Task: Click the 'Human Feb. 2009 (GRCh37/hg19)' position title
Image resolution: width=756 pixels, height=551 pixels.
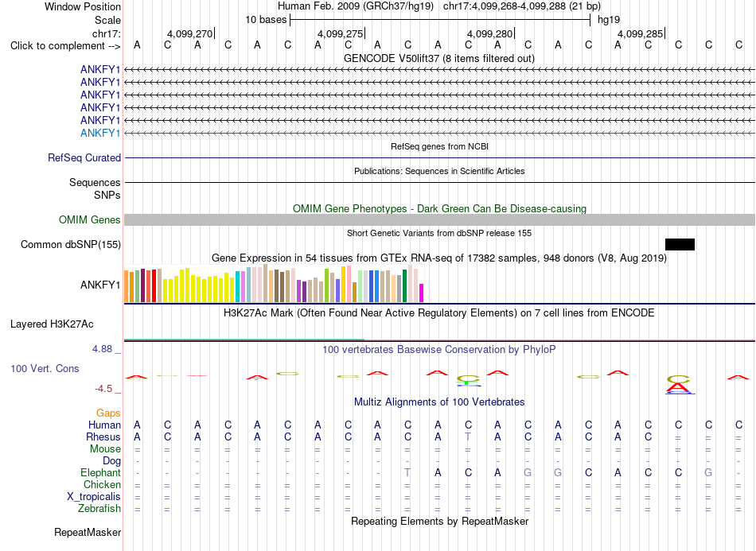Action: [356, 6]
